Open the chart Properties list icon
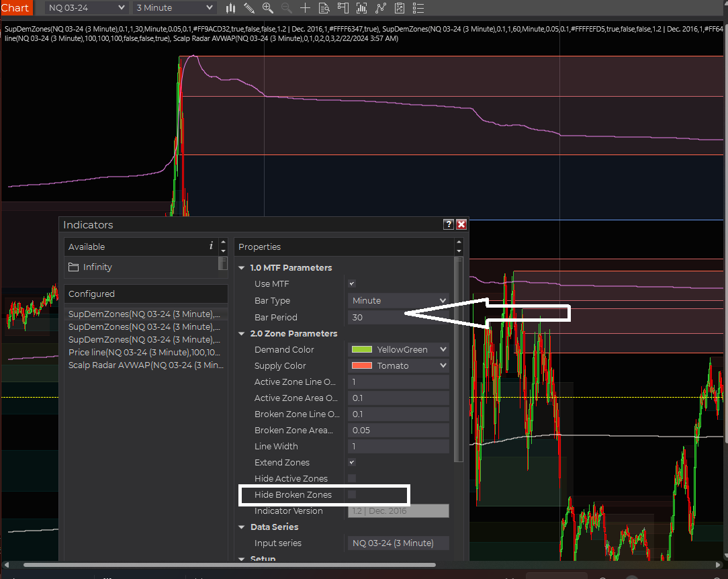The height and width of the screenshot is (579, 728). click(417, 8)
